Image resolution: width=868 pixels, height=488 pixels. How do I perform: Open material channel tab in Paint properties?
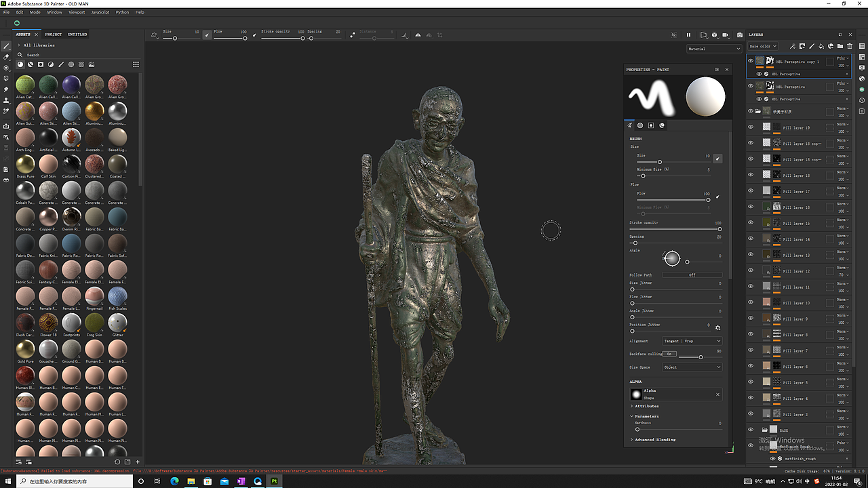[662, 125]
